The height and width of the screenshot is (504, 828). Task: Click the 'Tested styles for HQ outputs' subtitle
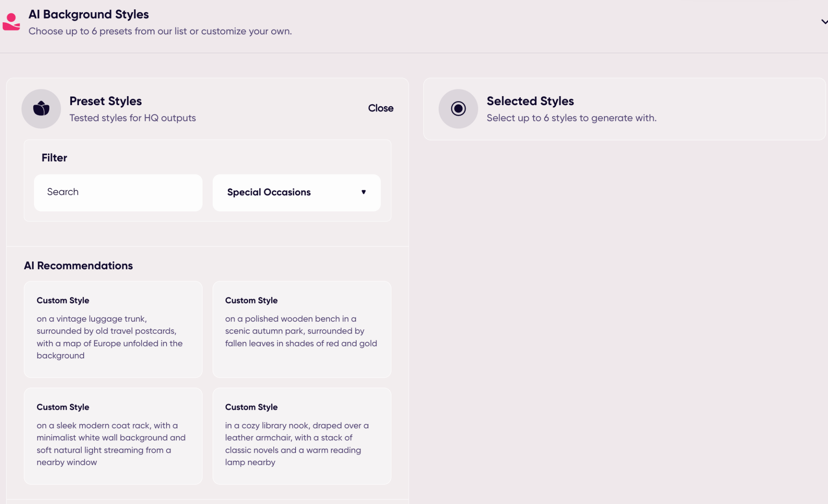coord(133,118)
